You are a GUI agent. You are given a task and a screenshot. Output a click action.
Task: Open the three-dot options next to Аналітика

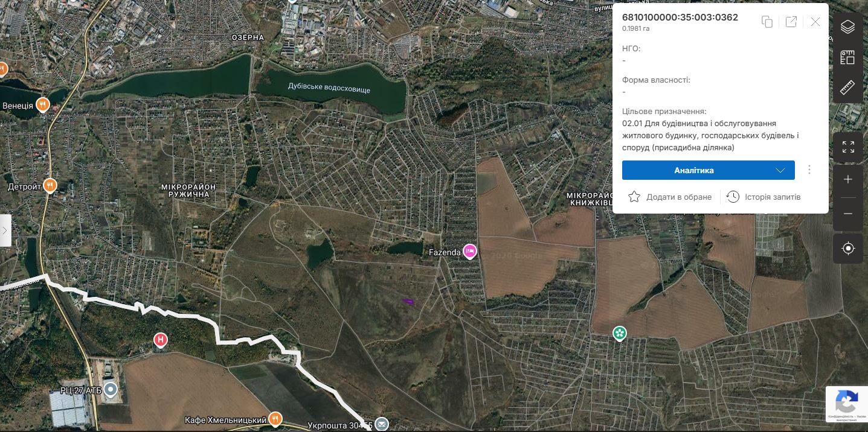coord(809,170)
